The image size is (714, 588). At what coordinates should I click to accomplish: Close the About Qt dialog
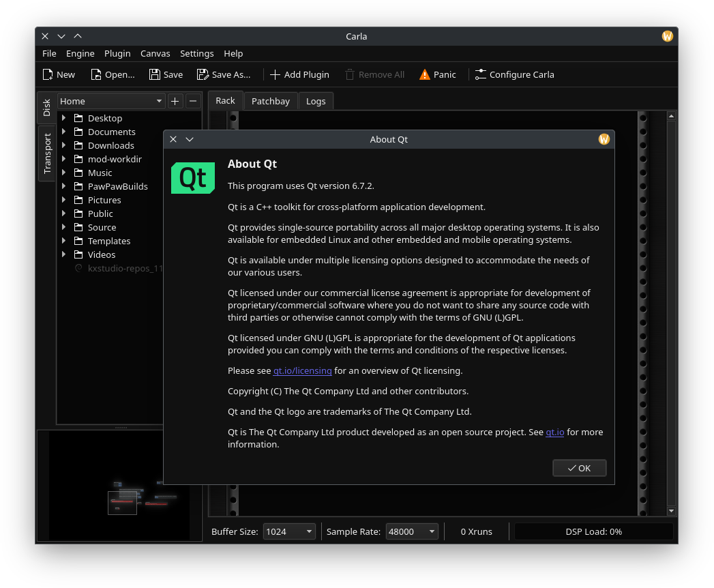pos(173,139)
